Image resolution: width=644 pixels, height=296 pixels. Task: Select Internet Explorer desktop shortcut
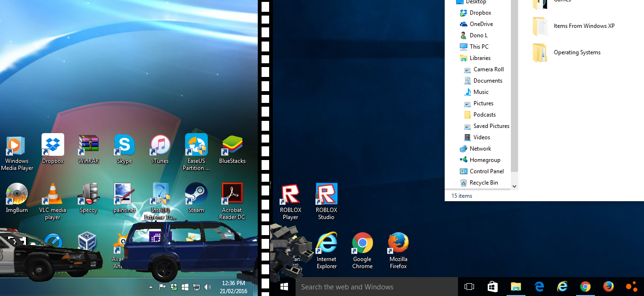326,251
